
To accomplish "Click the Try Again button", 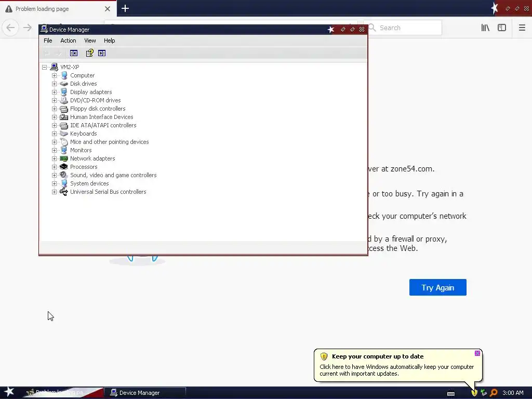I will pos(437,287).
